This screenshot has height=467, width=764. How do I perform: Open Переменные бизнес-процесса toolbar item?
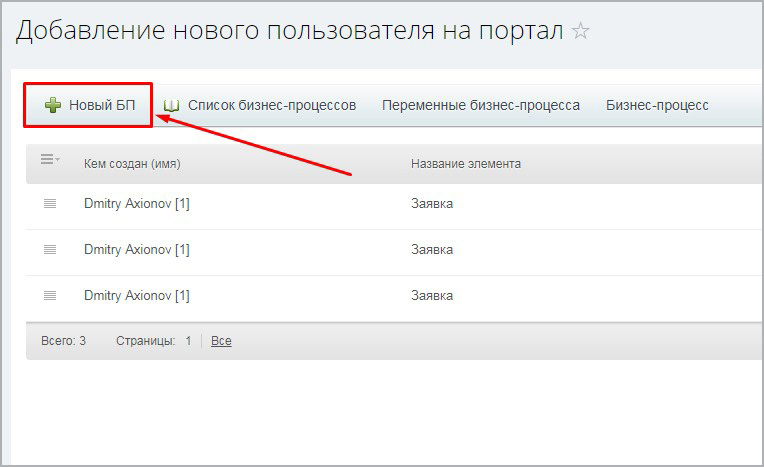pos(480,105)
